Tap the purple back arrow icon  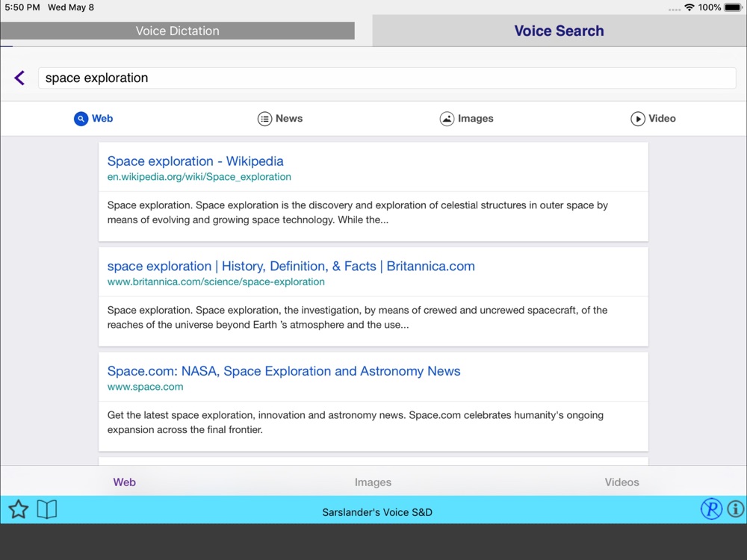click(x=19, y=78)
